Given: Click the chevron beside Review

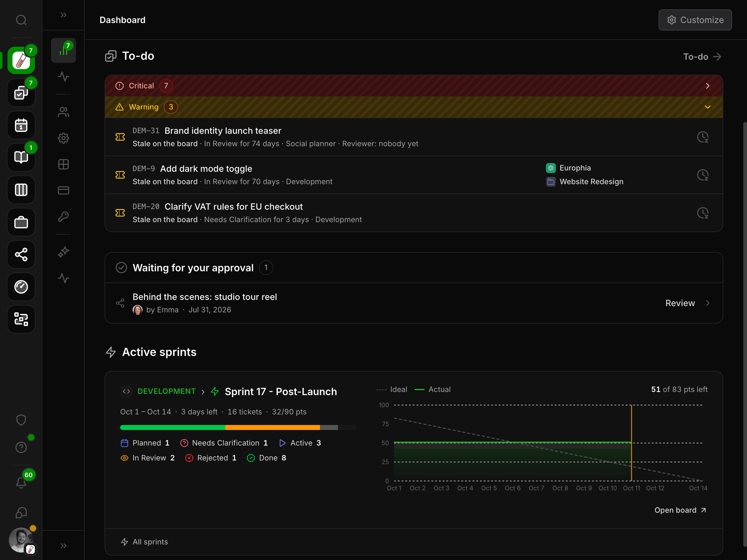Looking at the screenshot, I should tap(708, 303).
